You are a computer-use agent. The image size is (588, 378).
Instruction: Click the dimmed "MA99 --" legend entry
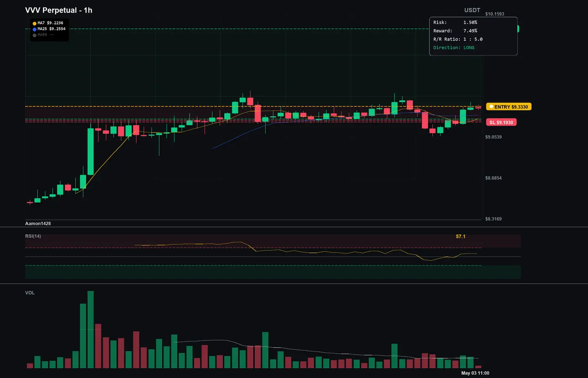tap(45, 35)
